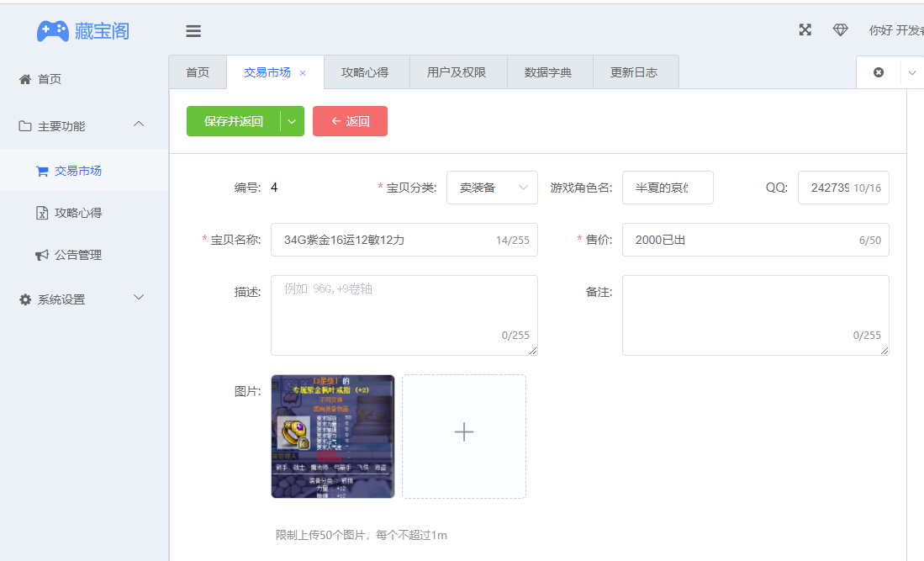Viewport: 924px width, 561px height.
Task: Click the 编号 value 4
Action: pyautogui.click(x=274, y=188)
